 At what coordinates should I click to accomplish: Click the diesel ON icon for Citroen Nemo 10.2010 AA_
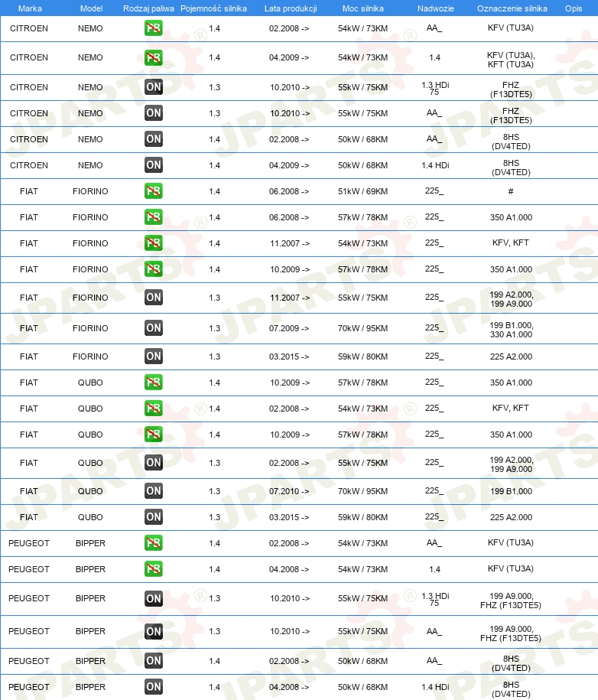[154, 113]
